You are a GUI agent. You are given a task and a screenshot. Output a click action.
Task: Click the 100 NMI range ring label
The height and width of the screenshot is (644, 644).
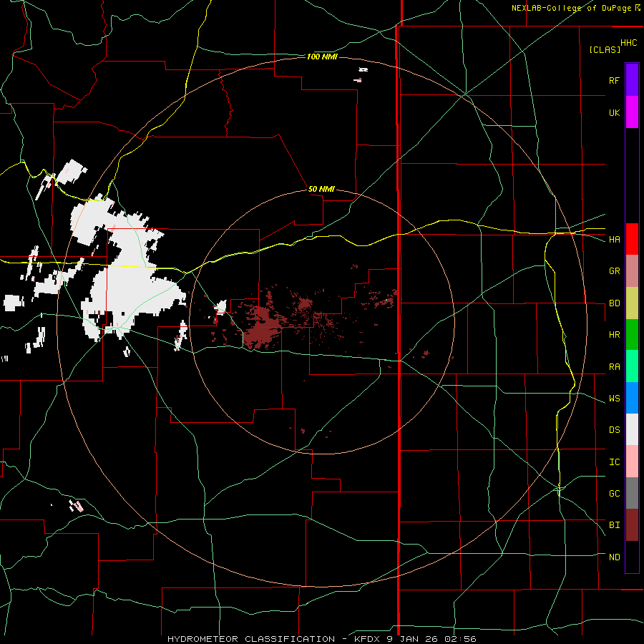322,57
